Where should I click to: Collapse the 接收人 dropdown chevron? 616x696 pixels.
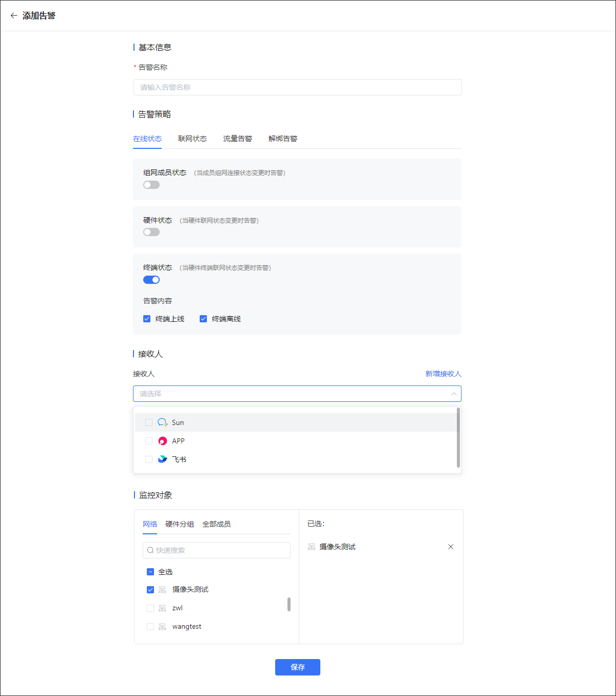click(x=454, y=394)
